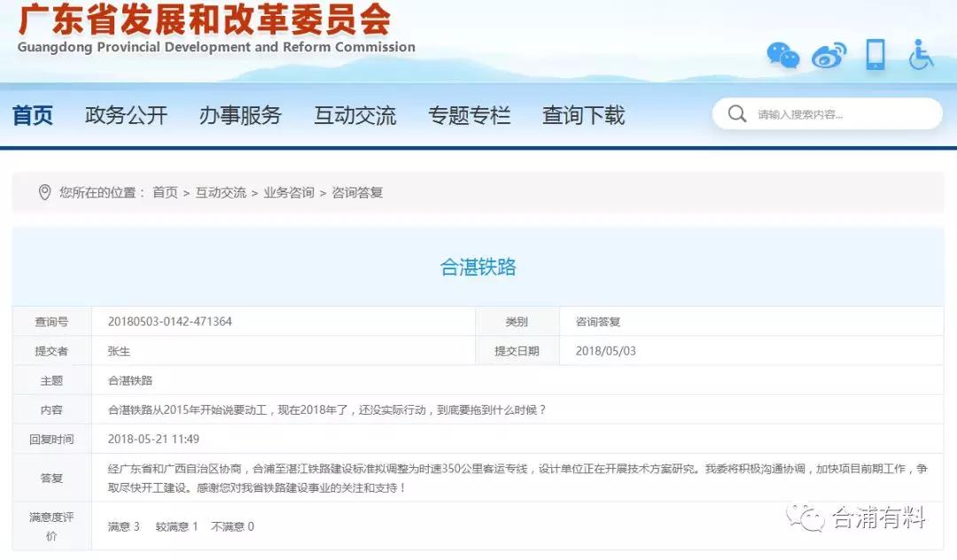Enable accessibility via the wheelchair icon

coord(922,55)
